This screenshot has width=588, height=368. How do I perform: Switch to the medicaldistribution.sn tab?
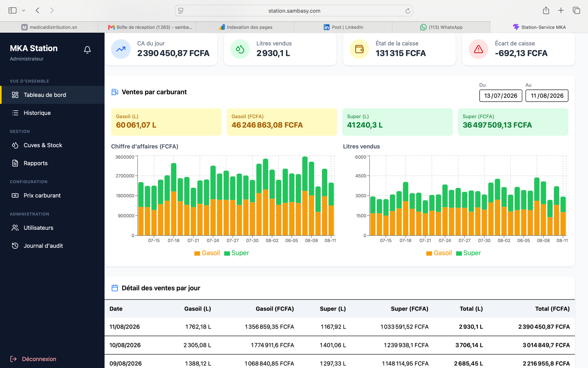pos(49,27)
